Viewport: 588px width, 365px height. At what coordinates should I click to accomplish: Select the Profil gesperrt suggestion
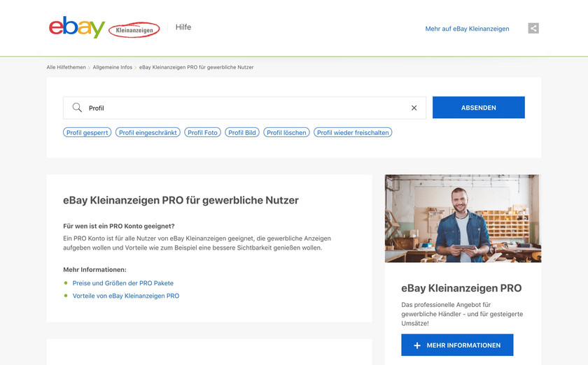pyautogui.click(x=87, y=132)
